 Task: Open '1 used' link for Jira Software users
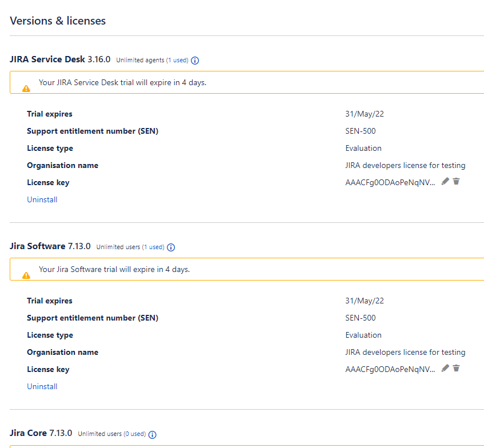[153, 247]
